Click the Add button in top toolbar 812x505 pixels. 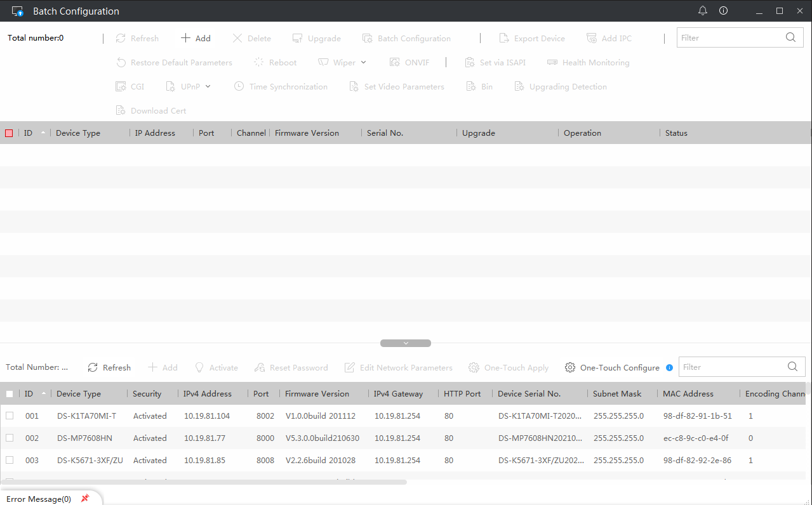click(x=196, y=38)
